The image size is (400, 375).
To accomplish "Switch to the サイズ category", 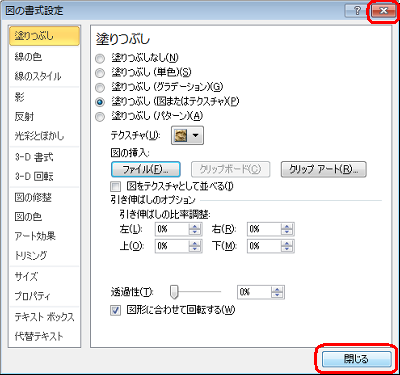I will click(x=44, y=276).
